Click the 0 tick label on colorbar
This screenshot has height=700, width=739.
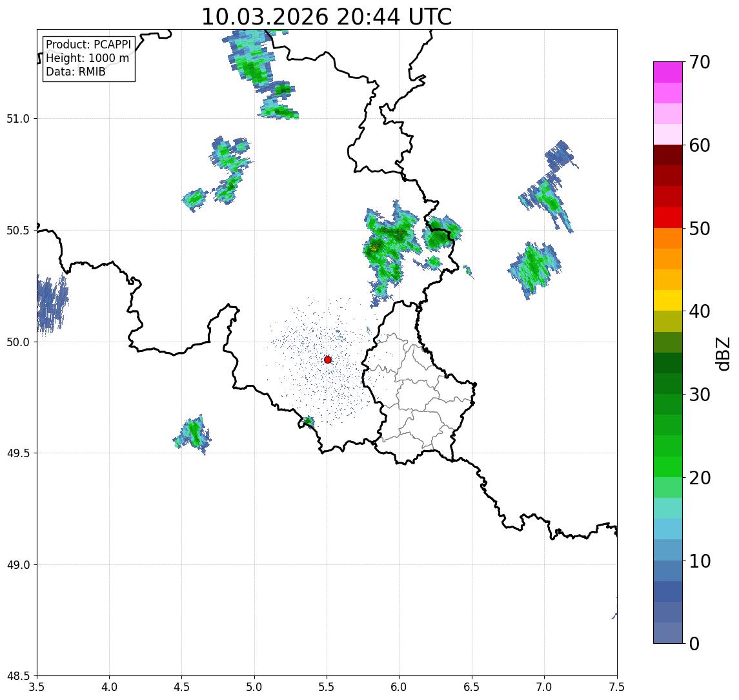click(x=694, y=643)
